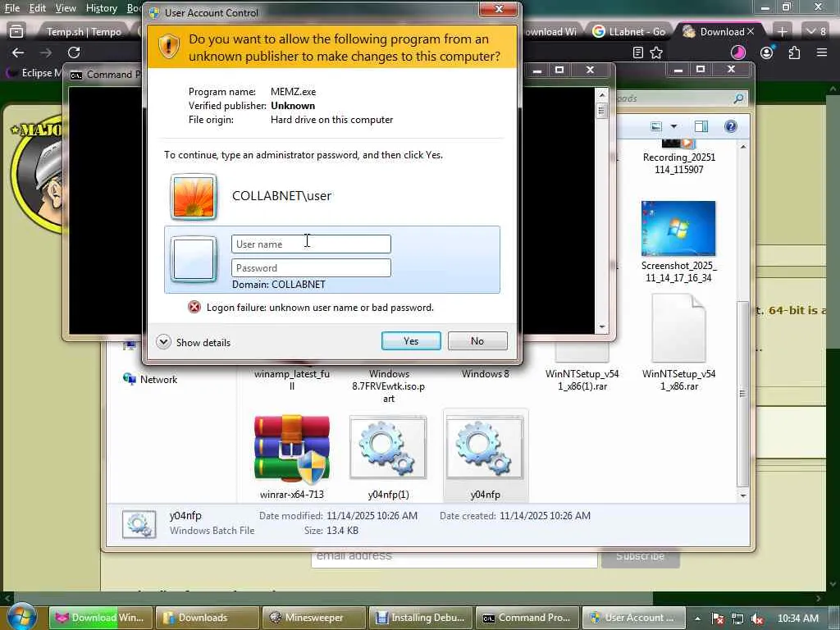The height and width of the screenshot is (630, 840).
Task: Select the Screenshot_2025_11_14_17_16_34 thumbnail
Action: tap(678, 228)
